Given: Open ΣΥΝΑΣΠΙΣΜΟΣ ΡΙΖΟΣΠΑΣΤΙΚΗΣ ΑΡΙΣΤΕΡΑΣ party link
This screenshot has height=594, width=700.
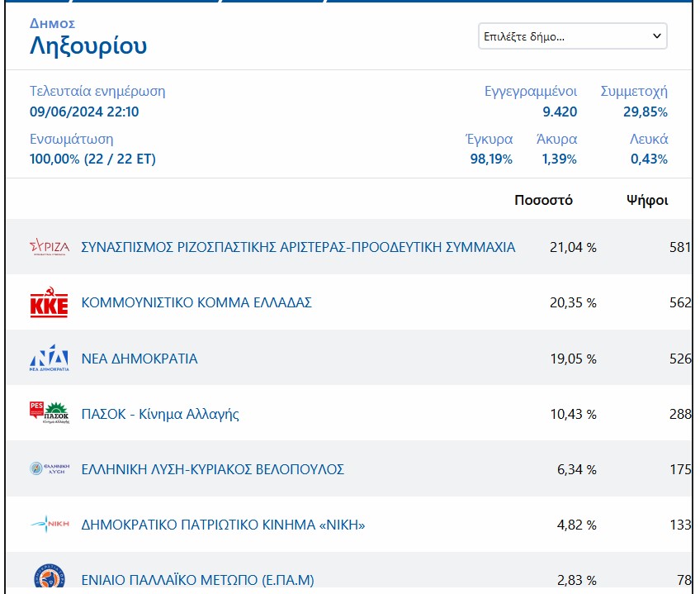Looking at the screenshot, I should [x=298, y=247].
